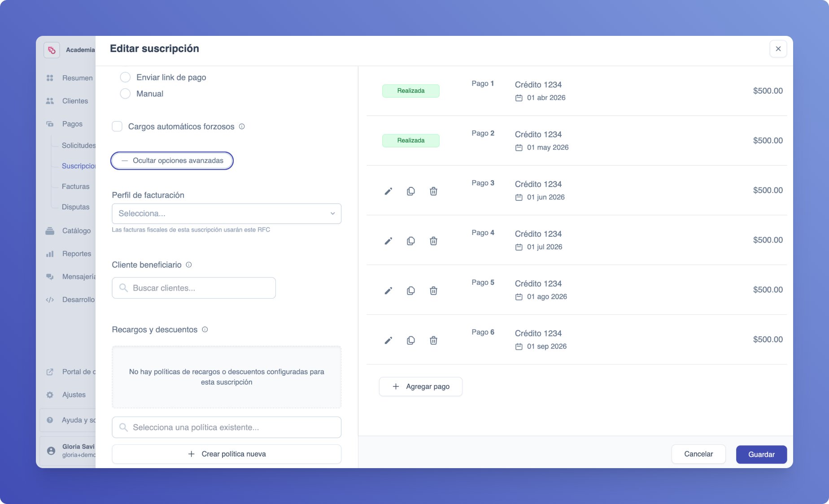Collapse with Ocultar opciones avanzadas
The height and width of the screenshot is (504, 829).
[172, 161]
